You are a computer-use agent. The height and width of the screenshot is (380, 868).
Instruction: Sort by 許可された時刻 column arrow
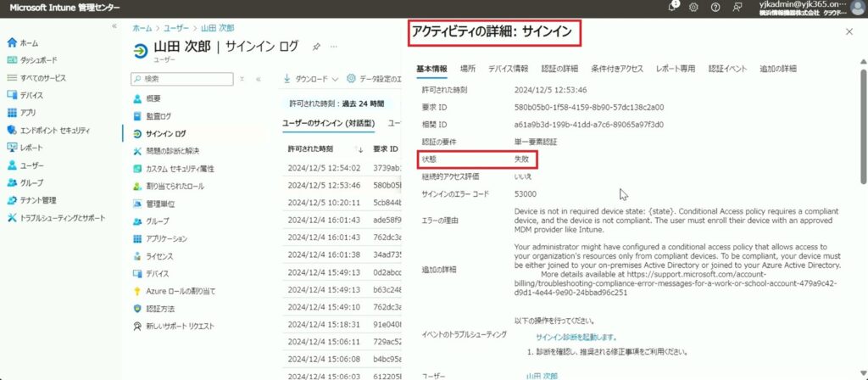(x=359, y=149)
